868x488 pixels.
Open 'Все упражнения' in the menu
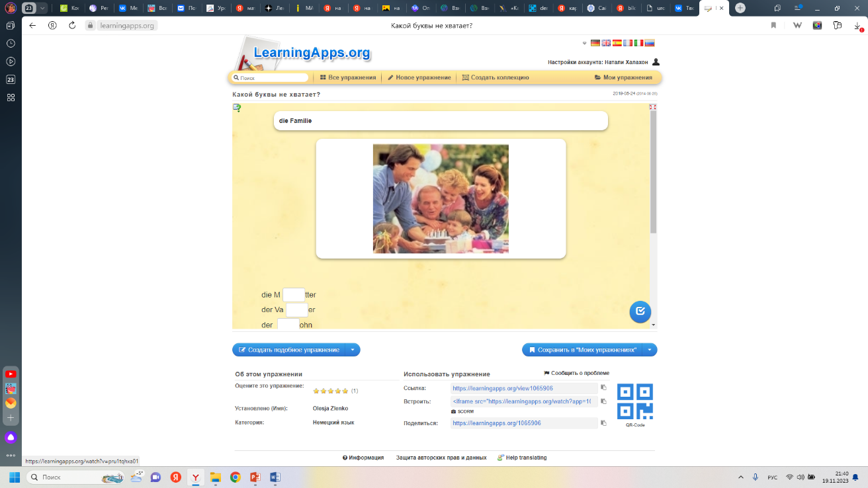[347, 77]
